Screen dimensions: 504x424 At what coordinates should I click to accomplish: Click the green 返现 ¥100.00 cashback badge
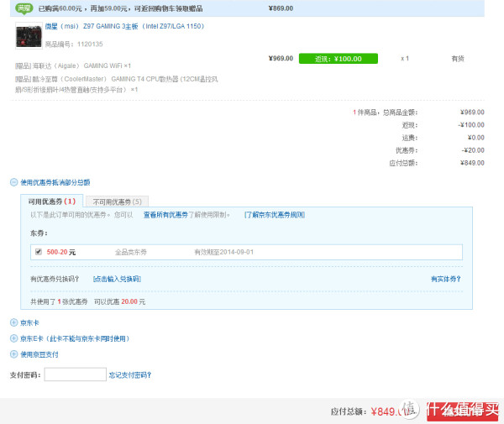pos(339,59)
